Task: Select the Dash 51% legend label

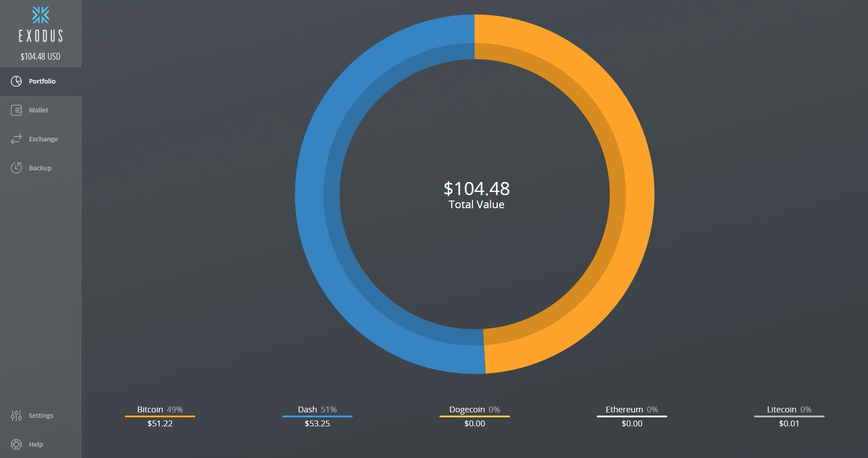Action: (317, 410)
